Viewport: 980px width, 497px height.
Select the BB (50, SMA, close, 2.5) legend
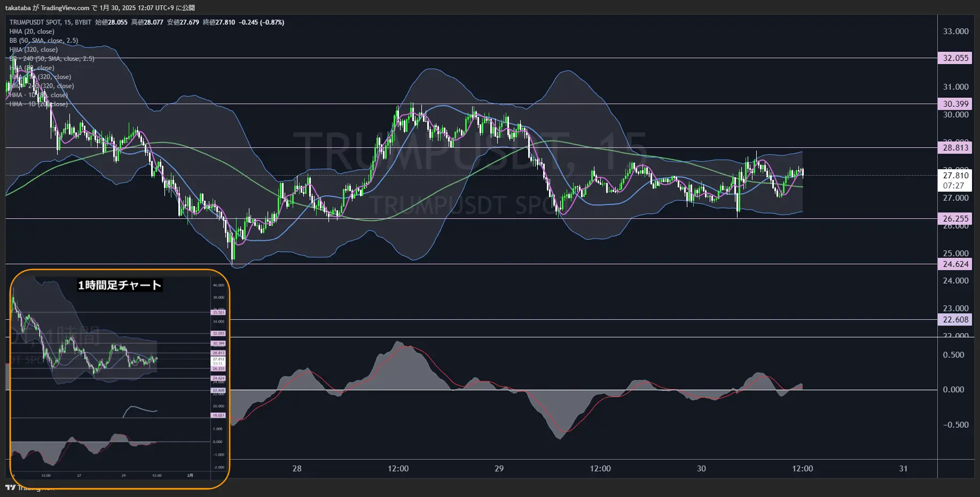[44, 41]
